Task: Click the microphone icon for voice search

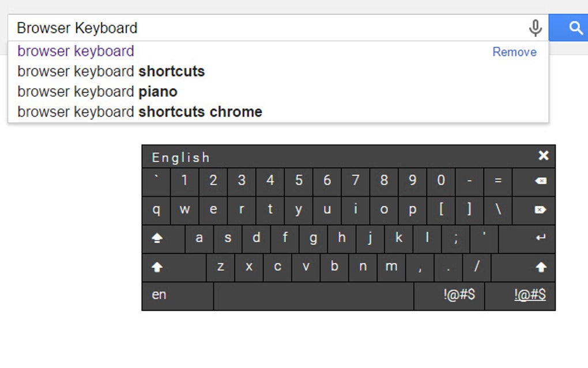Action: coord(535,27)
